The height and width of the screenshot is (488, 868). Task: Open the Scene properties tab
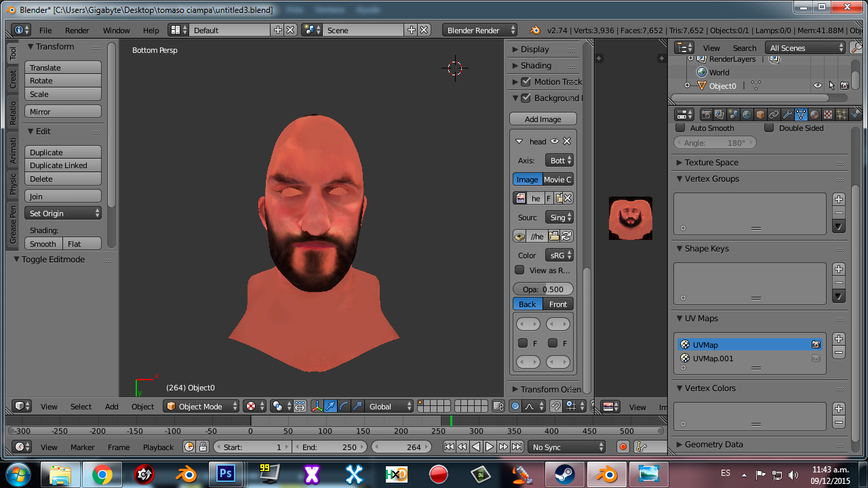click(x=733, y=115)
